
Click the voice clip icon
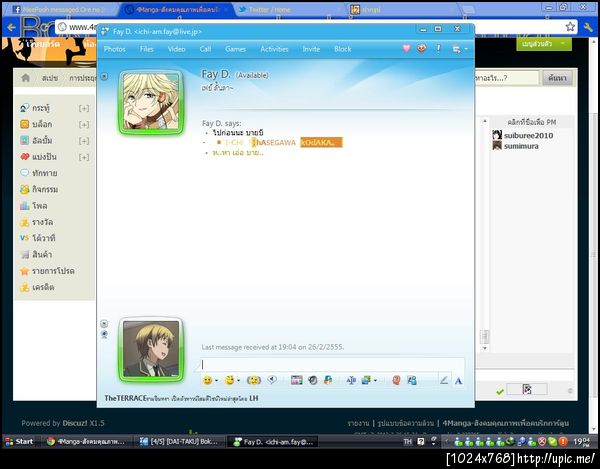(x=272, y=380)
